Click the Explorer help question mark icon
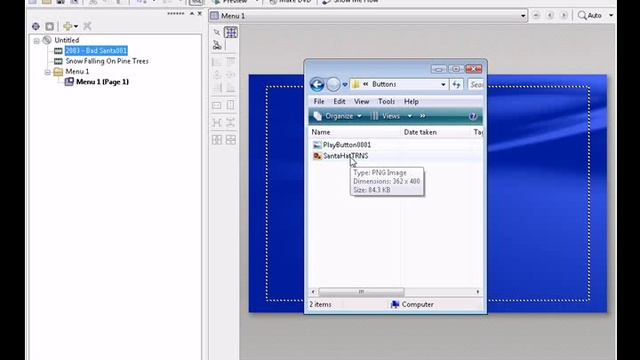 click(x=473, y=116)
